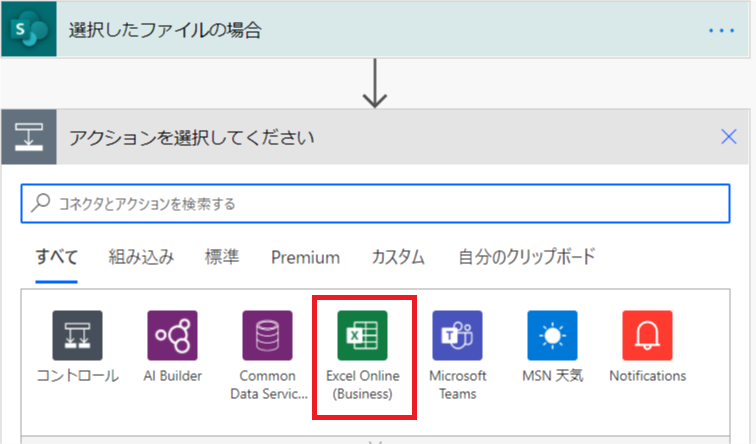The height and width of the screenshot is (444, 756).
Task: Click the MSN 天気 label text
Action: pyautogui.click(x=553, y=376)
